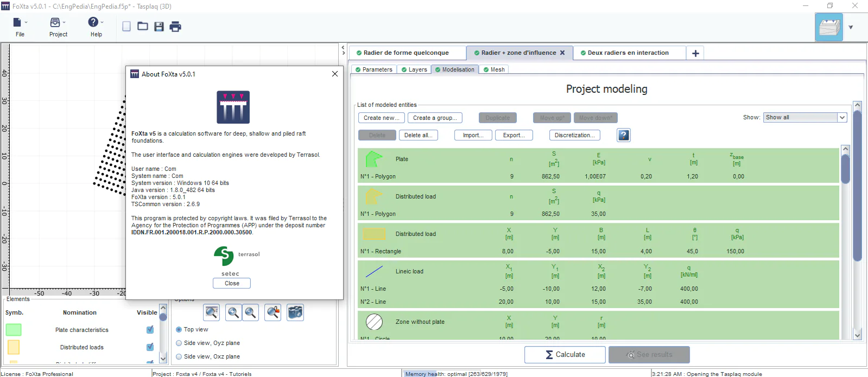Click the Export... button
868x377 pixels.
tap(514, 135)
